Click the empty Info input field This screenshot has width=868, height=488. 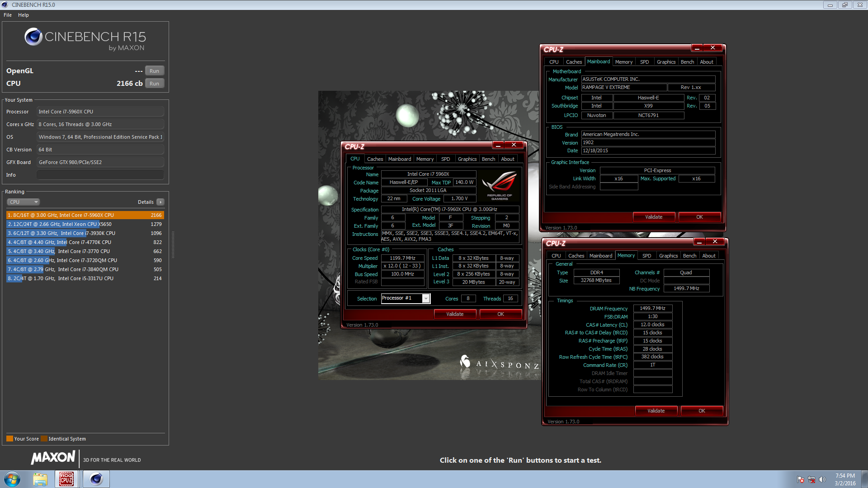[x=100, y=175]
